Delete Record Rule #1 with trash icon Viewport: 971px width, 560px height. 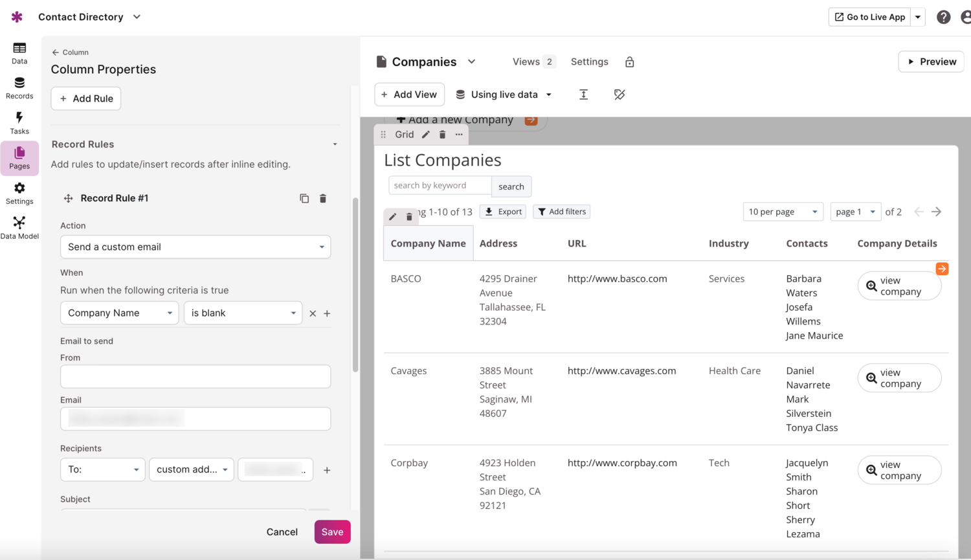tap(323, 199)
